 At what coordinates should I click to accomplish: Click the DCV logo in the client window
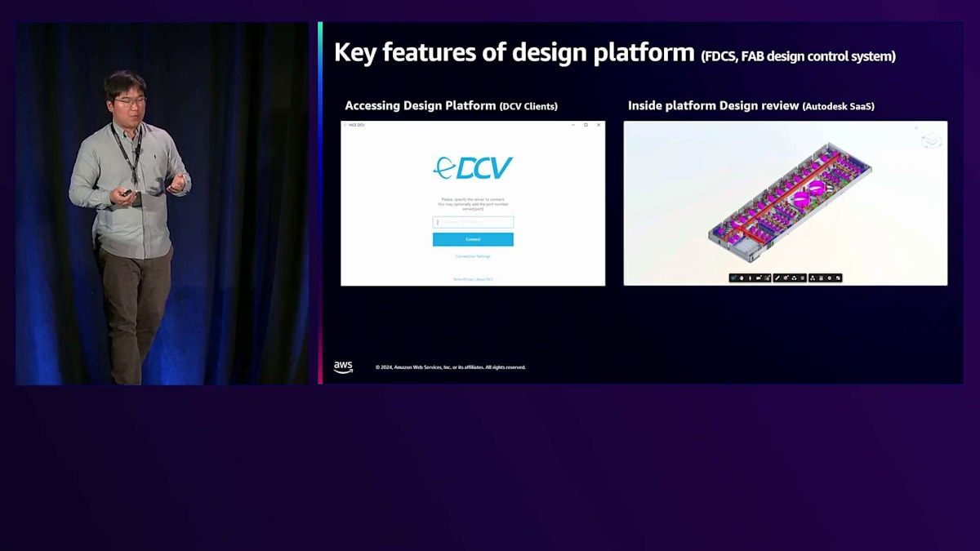click(x=473, y=167)
